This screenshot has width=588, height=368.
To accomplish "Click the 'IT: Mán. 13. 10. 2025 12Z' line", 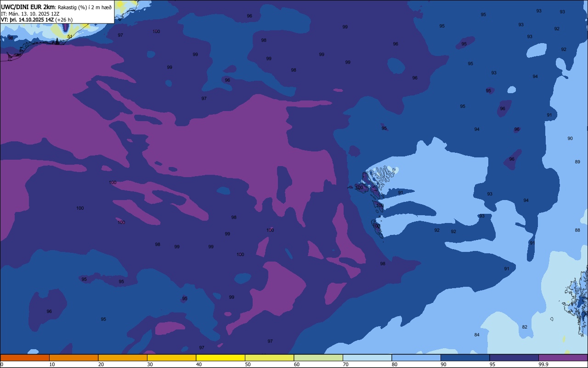I will pos(30,14).
